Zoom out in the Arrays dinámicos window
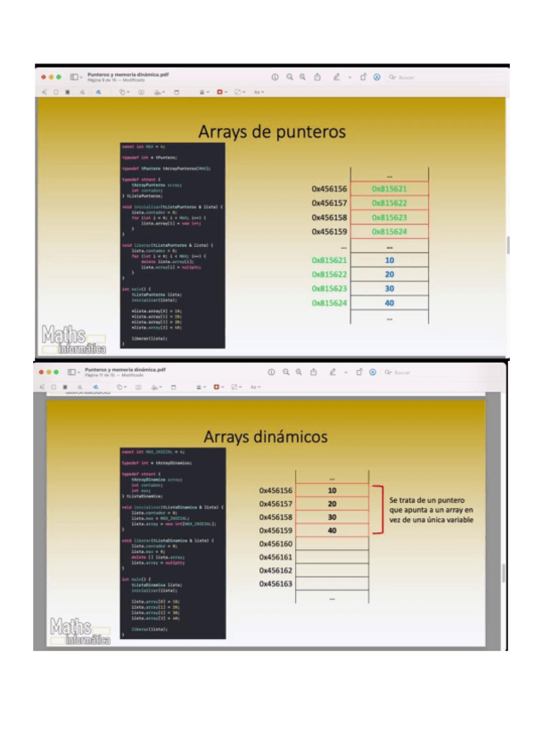 pyautogui.click(x=286, y=373)
